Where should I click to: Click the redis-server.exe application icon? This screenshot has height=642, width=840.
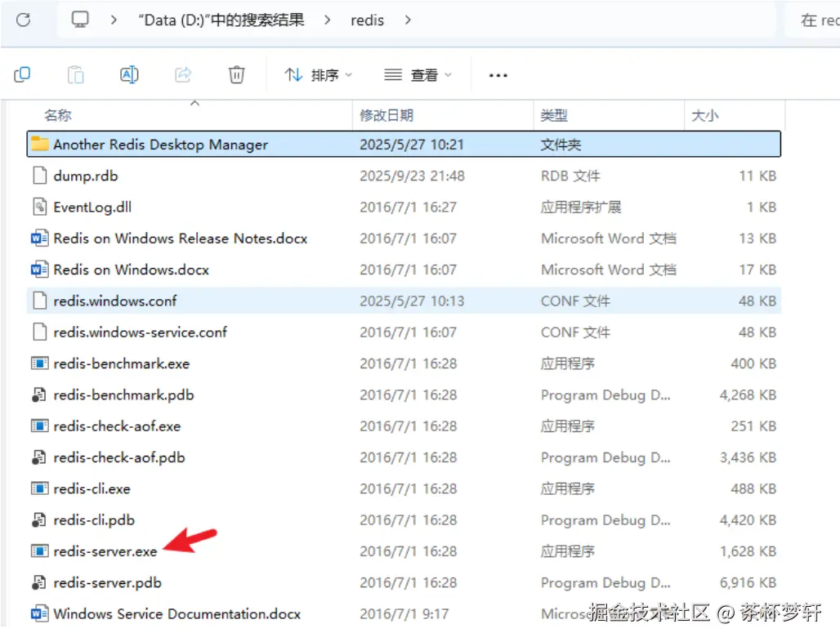40,551
